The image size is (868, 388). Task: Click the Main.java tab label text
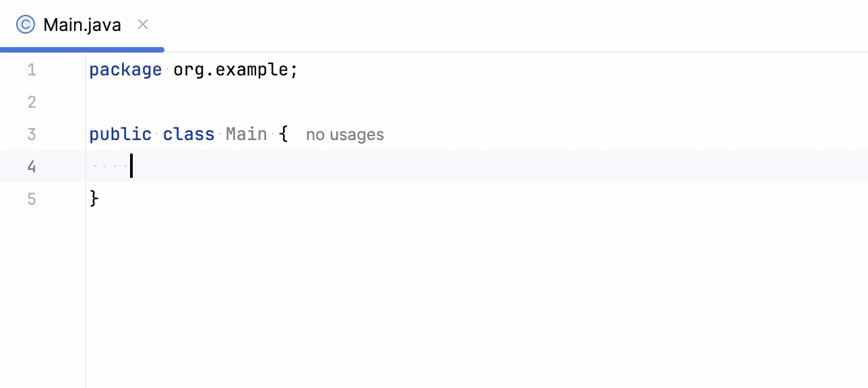point(81,24)
